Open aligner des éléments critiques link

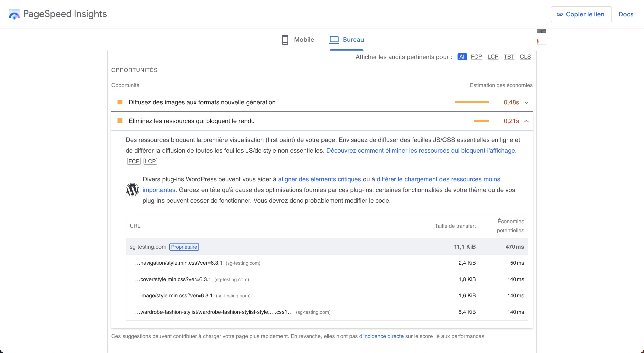[319, 179]
